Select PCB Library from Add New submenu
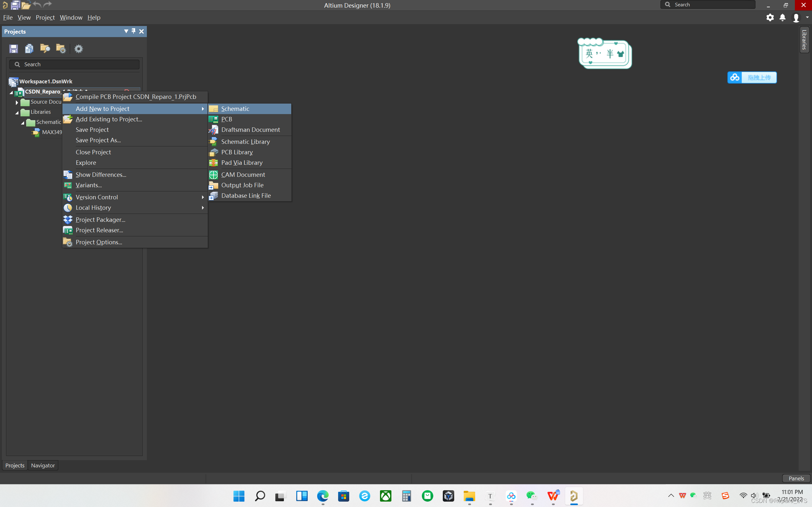Viewport: 812px width, 507px height. (x=237, y=152)
